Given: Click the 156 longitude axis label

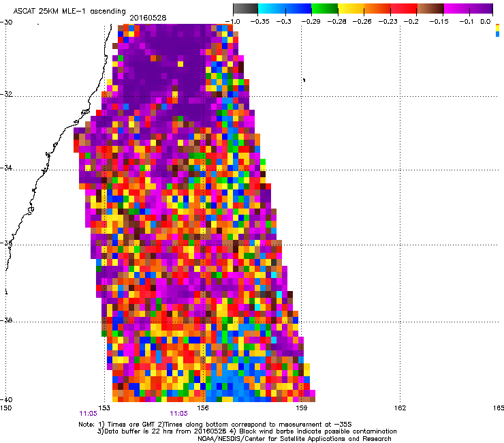Looking at the screenshot, I should pyautogui.click(x=203, y=408).
